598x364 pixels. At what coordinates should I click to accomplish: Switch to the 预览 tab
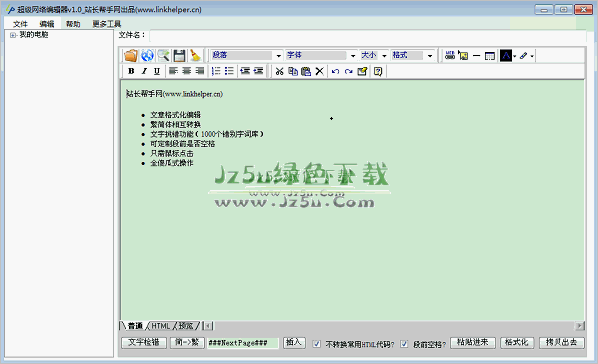[186, 326]
